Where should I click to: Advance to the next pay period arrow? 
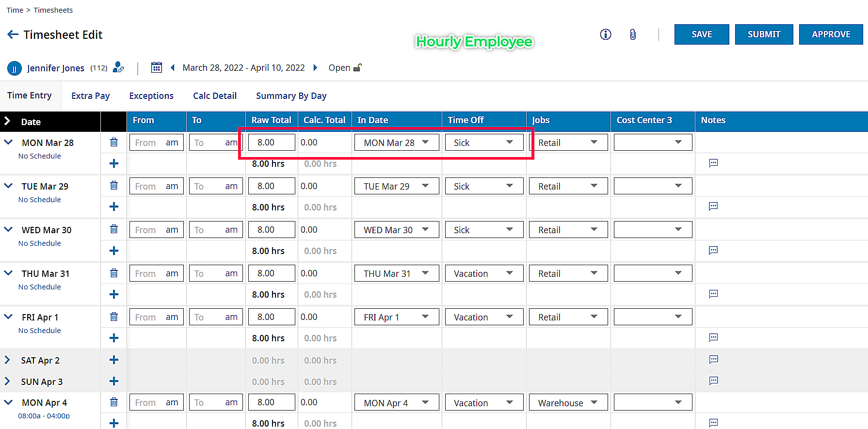point(315,67)
